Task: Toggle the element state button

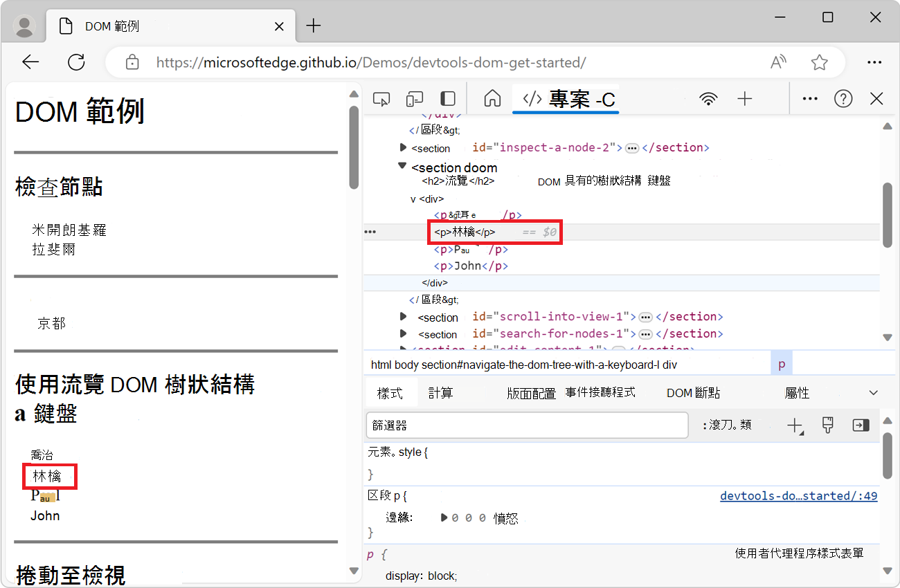Action: (x=726, y=425)
